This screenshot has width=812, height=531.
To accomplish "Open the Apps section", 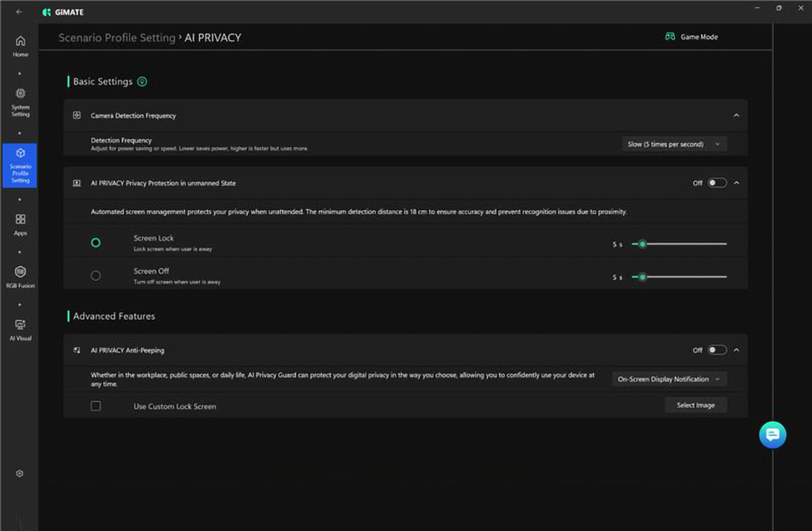I will [x=20, y=225].
